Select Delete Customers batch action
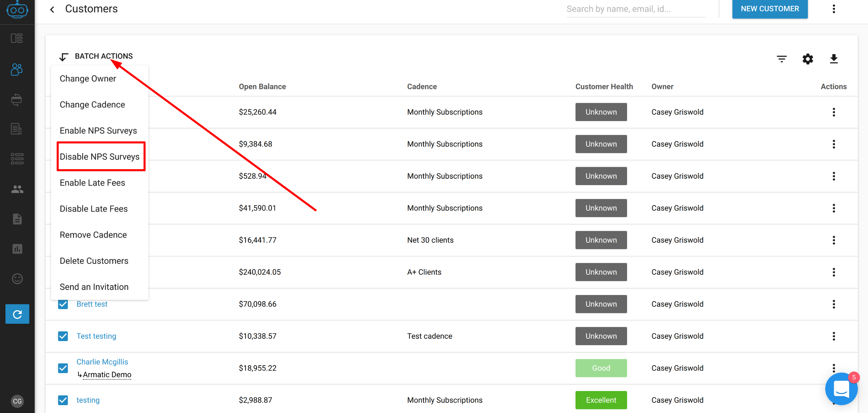Screen dimensions: 868x413 [100, 261]
